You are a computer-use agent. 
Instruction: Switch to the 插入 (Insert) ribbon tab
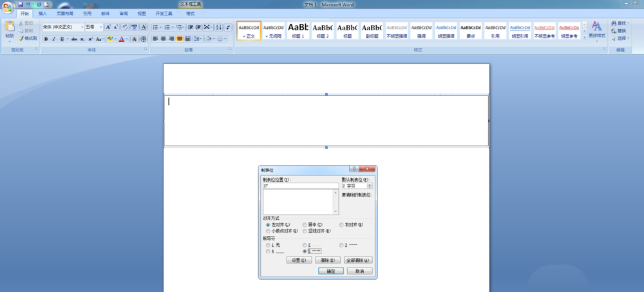point(43,13)
